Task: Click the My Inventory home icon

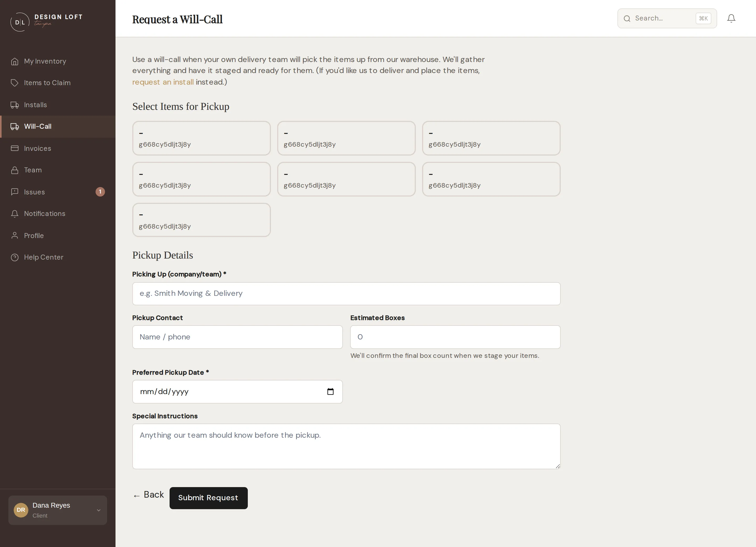Action: (x=15, y=61)
